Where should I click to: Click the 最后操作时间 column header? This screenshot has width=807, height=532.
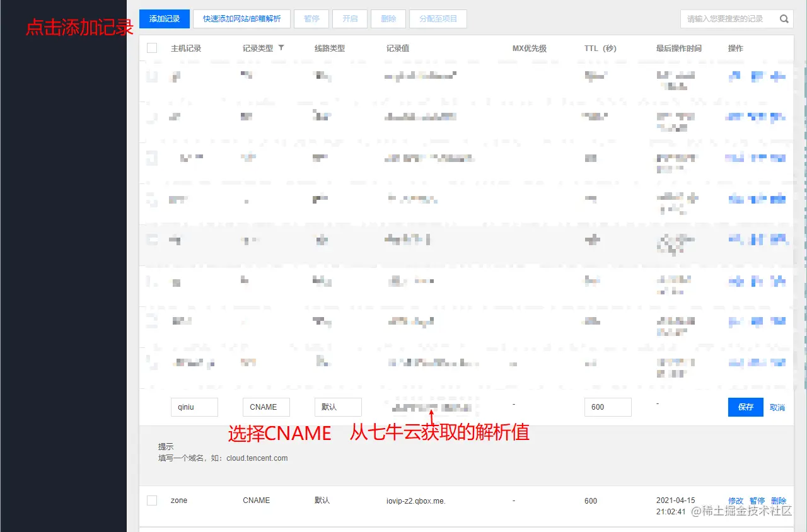(679, 48)
